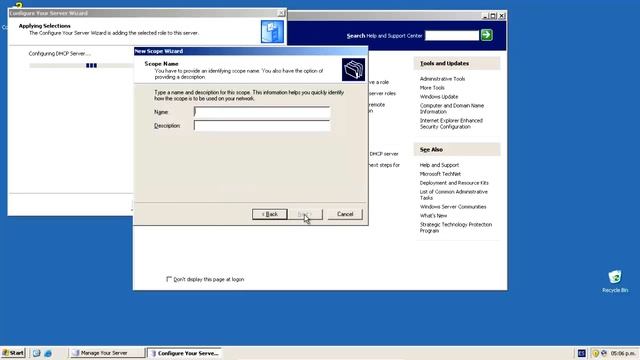Click the yellow security shield tray icon
The height and width of the screenshot is (360, 640).
[x=596, y=353]
